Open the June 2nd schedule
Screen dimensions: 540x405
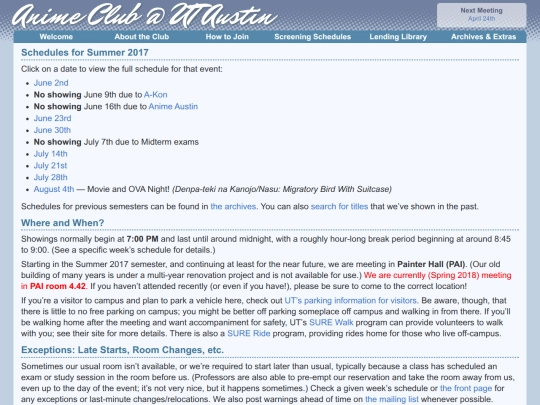[x=51, y=83]
